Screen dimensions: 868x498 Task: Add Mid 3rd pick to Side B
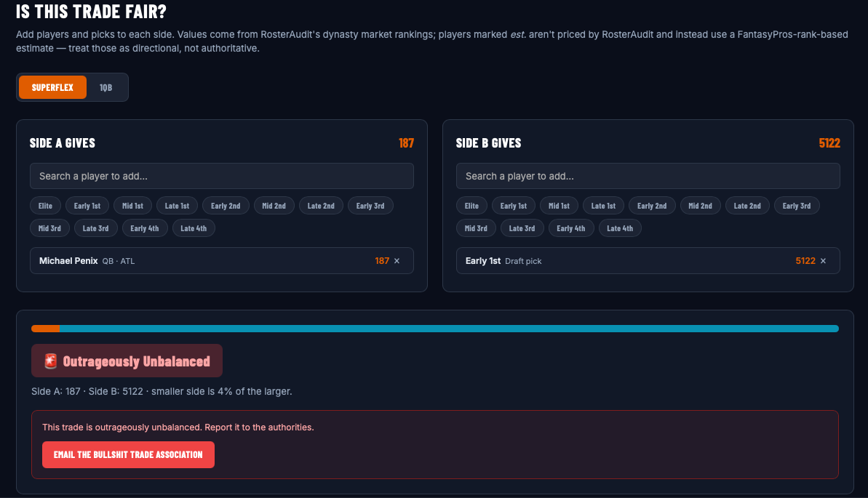[476, 228]
